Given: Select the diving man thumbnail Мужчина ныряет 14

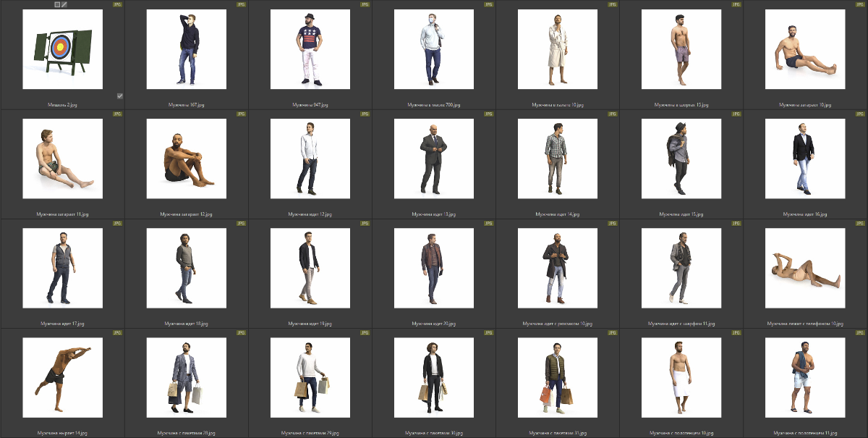Looking at the screenshot, I should pos(62,377).
